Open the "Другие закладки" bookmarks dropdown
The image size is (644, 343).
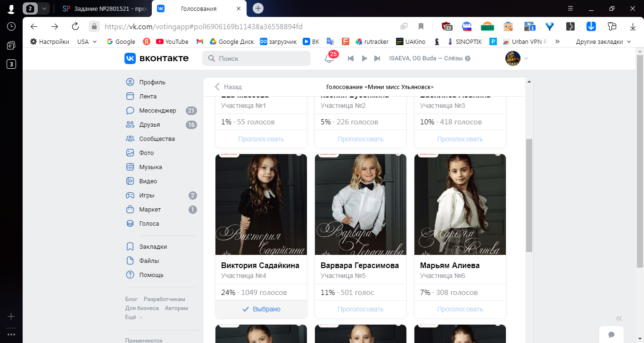603,41
